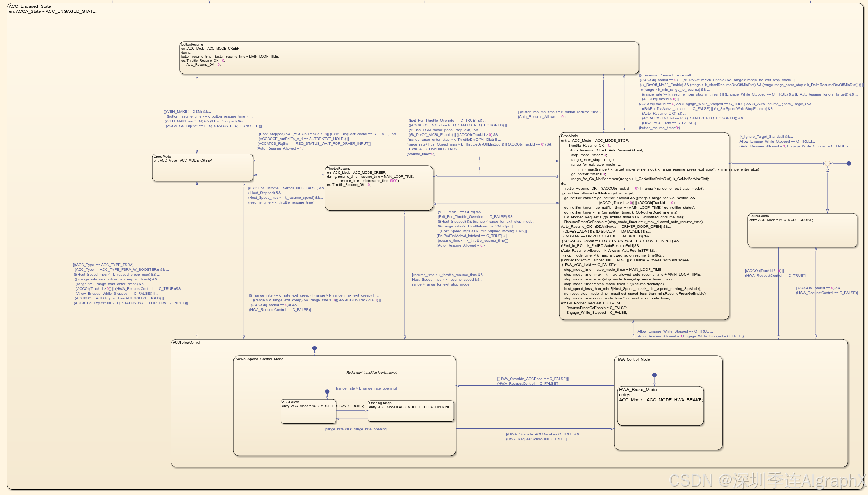Click the ACC_Engaged_State title text
This screenshot has width=868, height=495.
pyautogui.click(x=30, y=6)
